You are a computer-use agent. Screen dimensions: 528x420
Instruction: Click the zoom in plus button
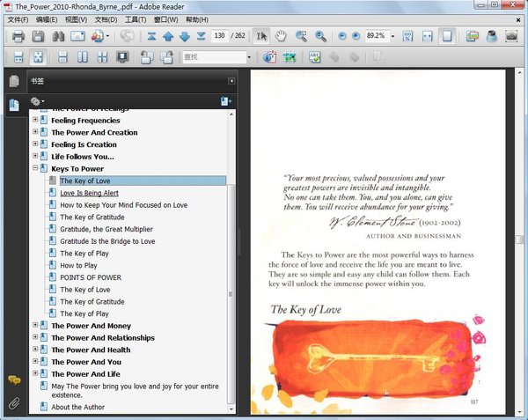(x=356, y=36)
